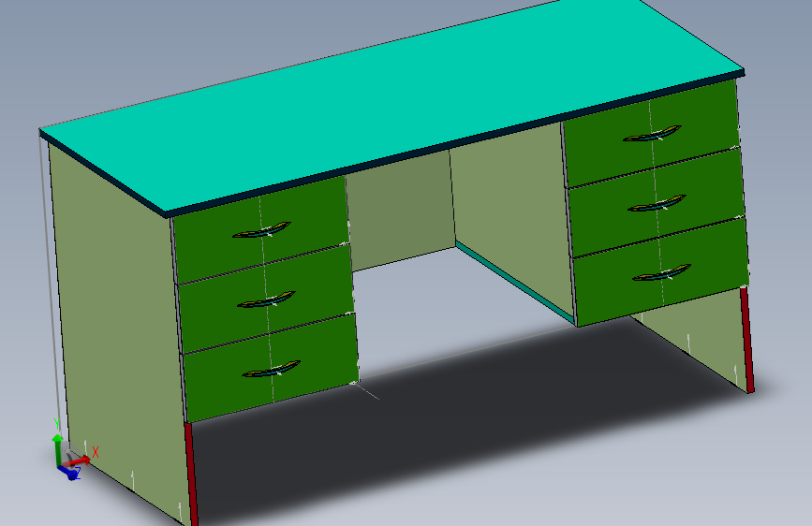
Task: Select the bottom drawer front of the left pedestal
Action: click(x=271, y=368)
